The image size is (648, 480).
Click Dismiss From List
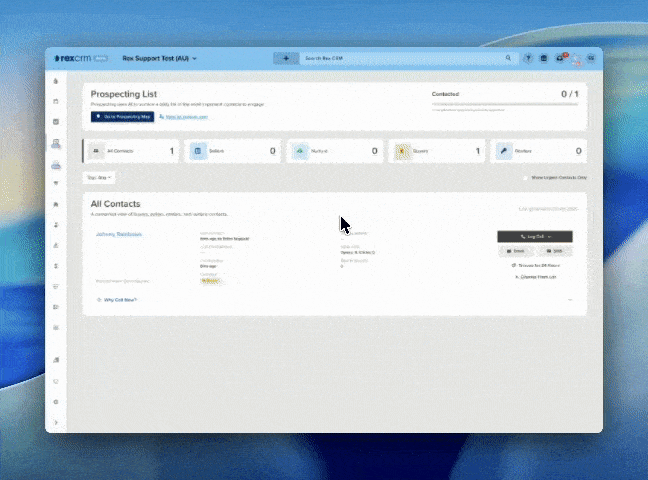pos(536,277)
